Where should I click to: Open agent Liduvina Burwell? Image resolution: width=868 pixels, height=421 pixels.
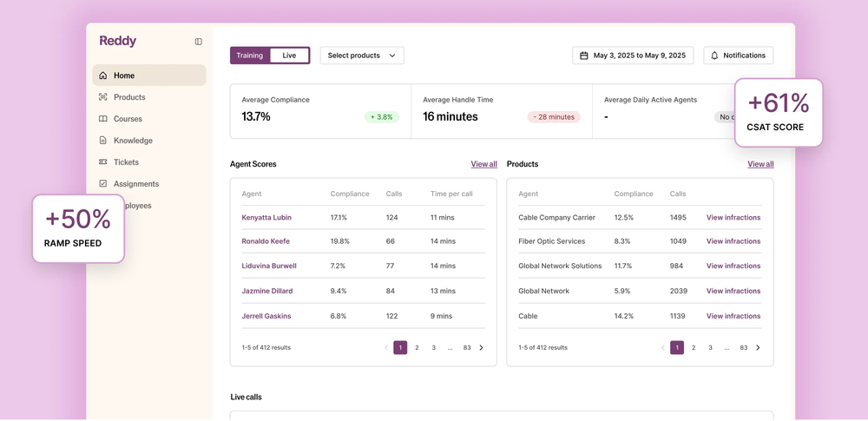[269, 266]
